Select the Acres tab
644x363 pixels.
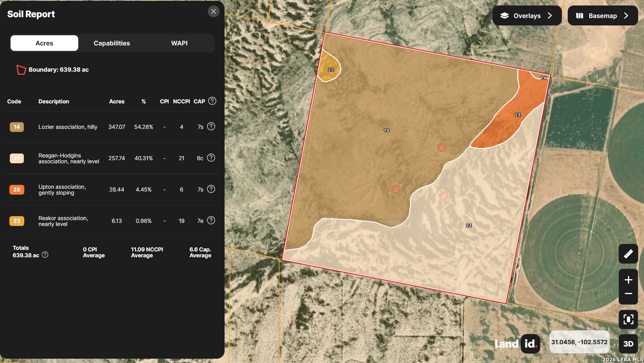tap(44, 43)
